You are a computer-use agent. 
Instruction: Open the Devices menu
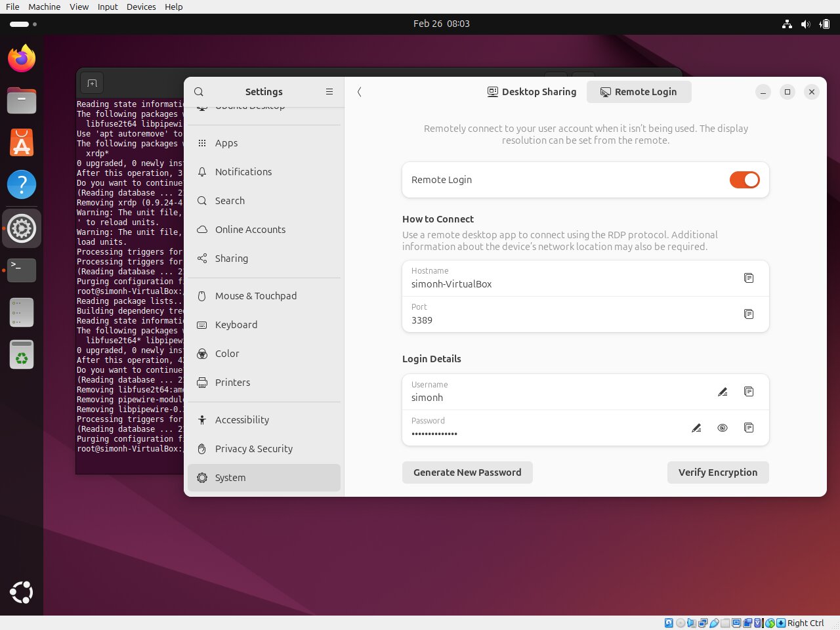(141, 7)
